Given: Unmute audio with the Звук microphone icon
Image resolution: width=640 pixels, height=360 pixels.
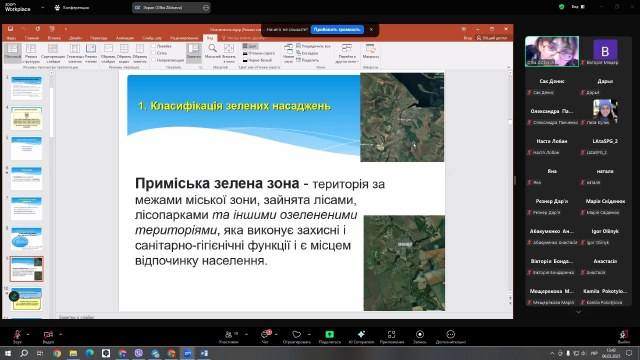Looking at the screenshot, I should 17,334.
